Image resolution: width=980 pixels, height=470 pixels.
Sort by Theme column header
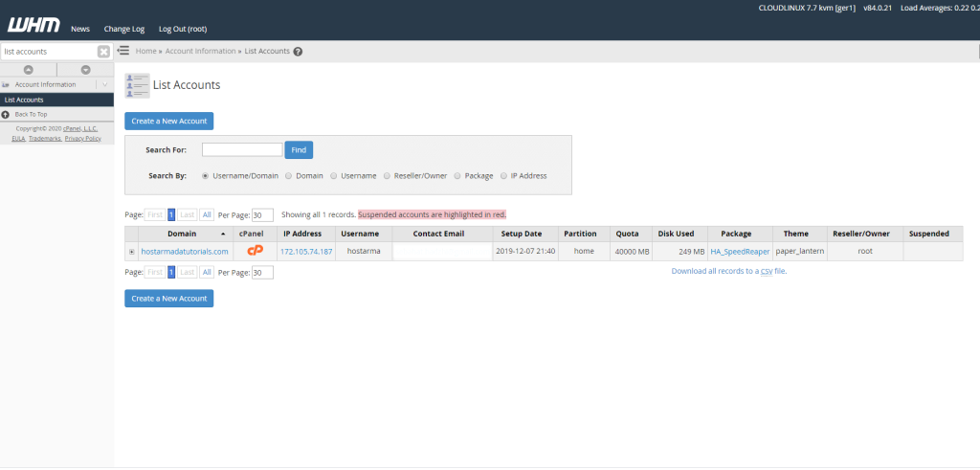[795, 234]
